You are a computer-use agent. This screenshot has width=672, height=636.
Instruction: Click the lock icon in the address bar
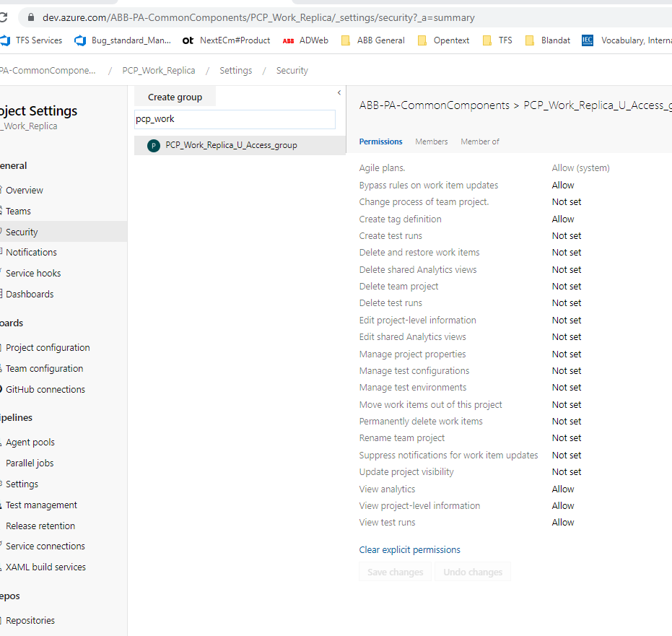click(x=30, y=17)
